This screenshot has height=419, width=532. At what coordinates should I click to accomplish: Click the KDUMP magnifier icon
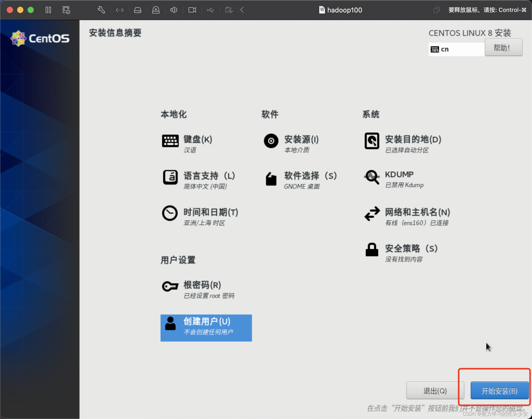point(372,177)
